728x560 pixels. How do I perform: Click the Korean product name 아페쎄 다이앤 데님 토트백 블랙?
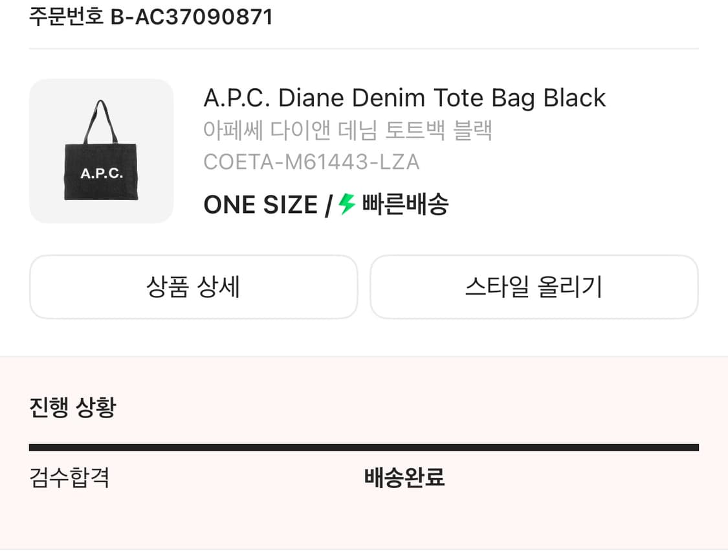[x=348, y=130]
